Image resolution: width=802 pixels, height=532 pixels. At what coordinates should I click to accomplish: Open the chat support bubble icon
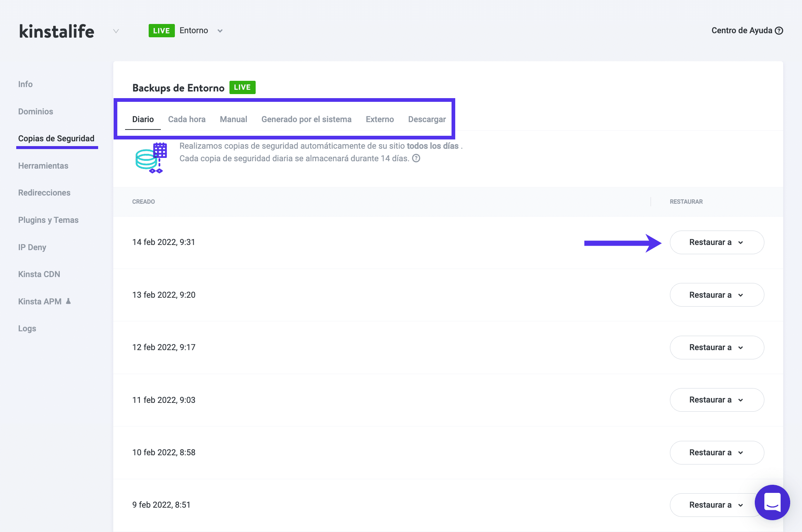click(772, 502)
